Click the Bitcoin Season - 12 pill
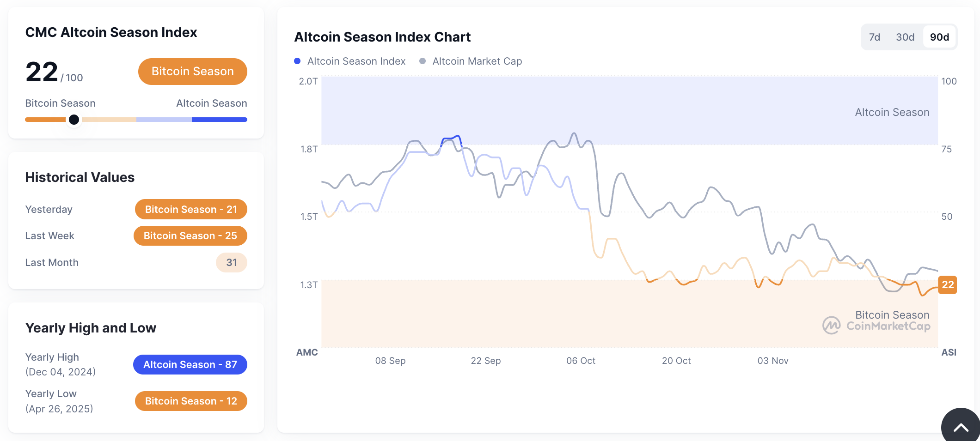The image size is (980, 441). 191,401
